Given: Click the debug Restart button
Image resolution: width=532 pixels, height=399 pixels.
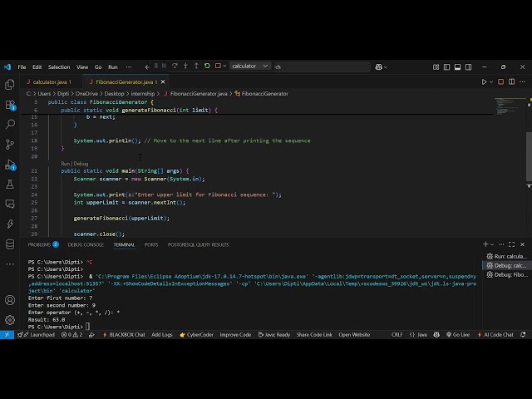Looking at the screenshot, I should (x=207, y=66).
